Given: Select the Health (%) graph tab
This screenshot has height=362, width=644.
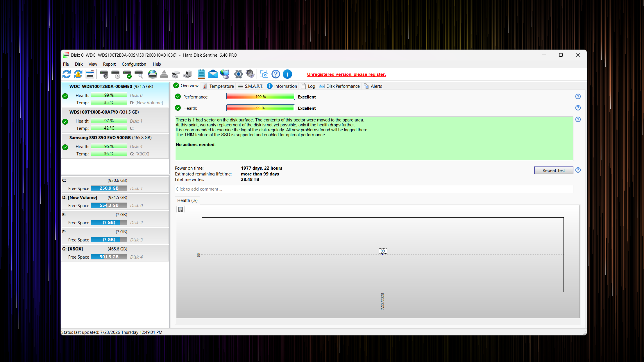Looking at the screenshot, I should (x=187, y=200).
